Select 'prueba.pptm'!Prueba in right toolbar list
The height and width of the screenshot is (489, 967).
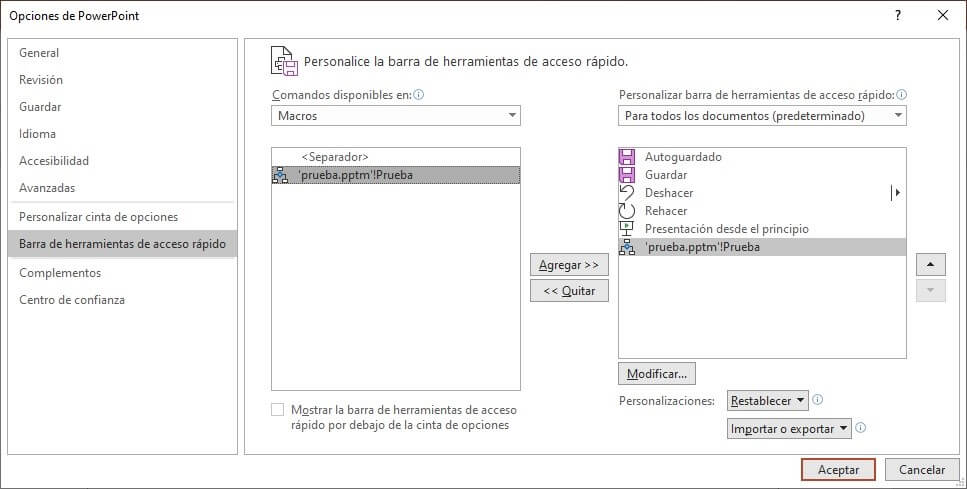tap(762, 247)
